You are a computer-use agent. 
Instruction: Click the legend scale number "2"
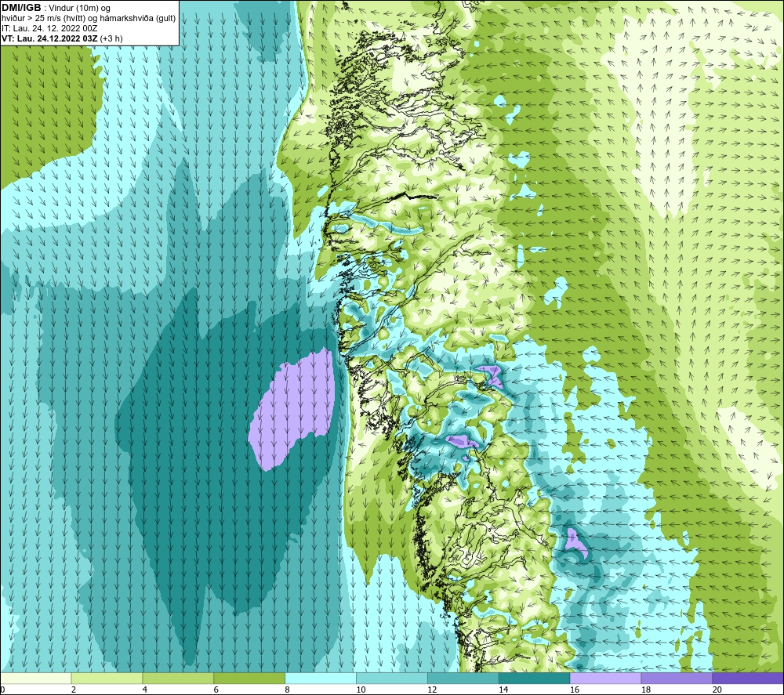point(74,690)
